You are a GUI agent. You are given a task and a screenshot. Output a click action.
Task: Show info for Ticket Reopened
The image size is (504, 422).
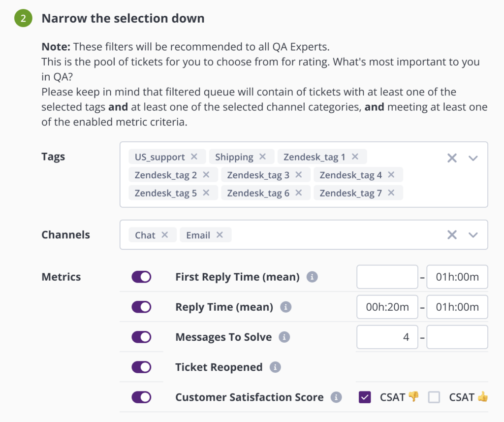(275, 367)
